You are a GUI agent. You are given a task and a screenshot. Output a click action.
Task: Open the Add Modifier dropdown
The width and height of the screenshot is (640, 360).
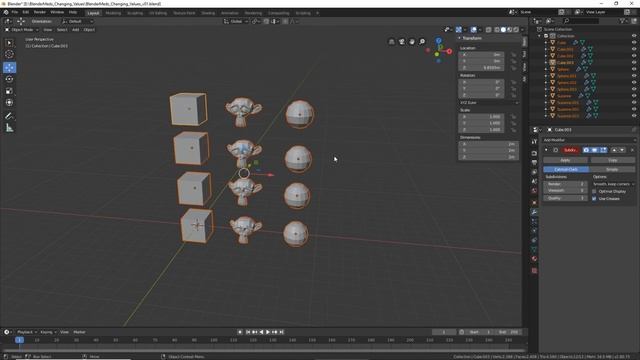(589, 140)
